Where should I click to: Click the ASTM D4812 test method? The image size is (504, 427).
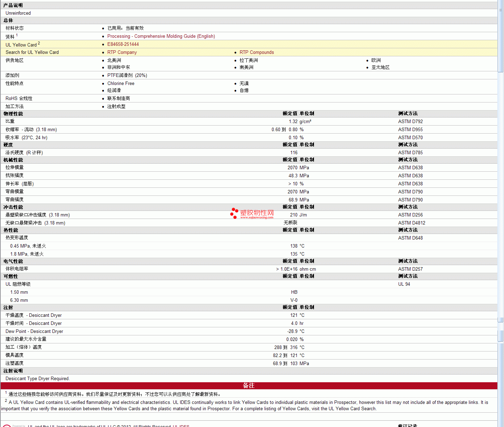(412, 223)
